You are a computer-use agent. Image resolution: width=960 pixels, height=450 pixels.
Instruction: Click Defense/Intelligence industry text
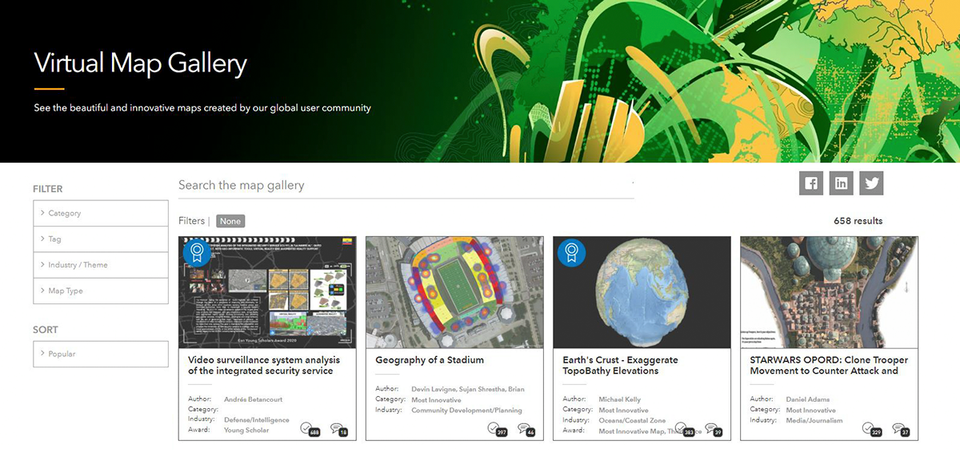pos(257,420)
